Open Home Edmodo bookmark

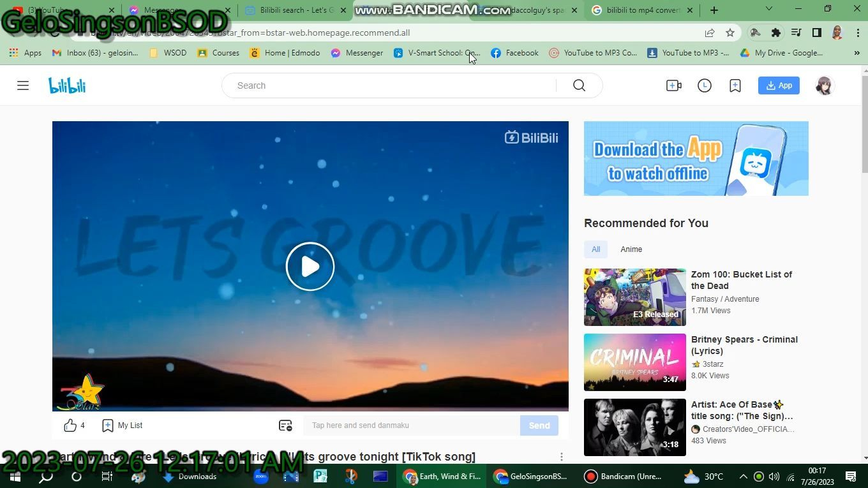(x=285, y=53)
